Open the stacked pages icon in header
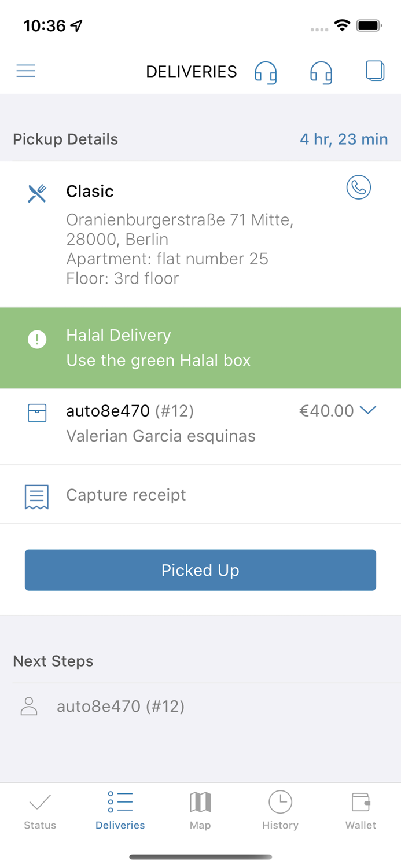Viewport: 401px width, 868px height. pos(375,71)
